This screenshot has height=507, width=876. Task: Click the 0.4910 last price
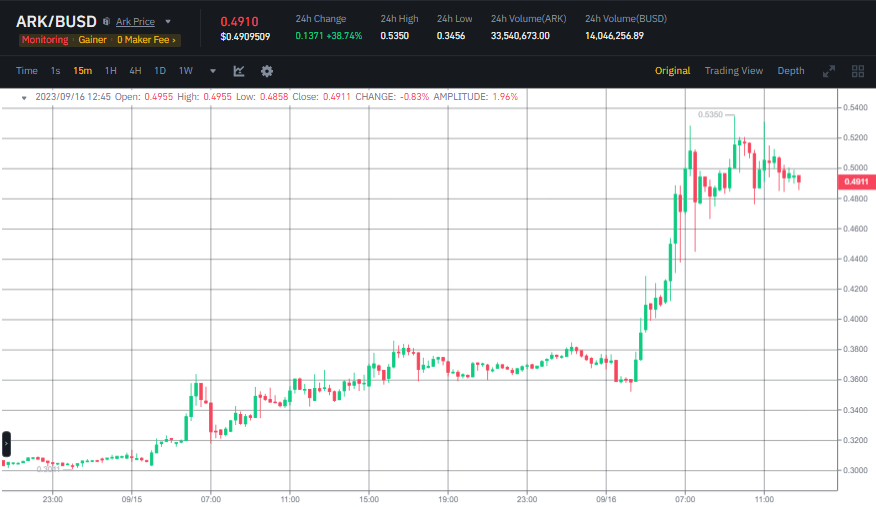coord(239,21)
